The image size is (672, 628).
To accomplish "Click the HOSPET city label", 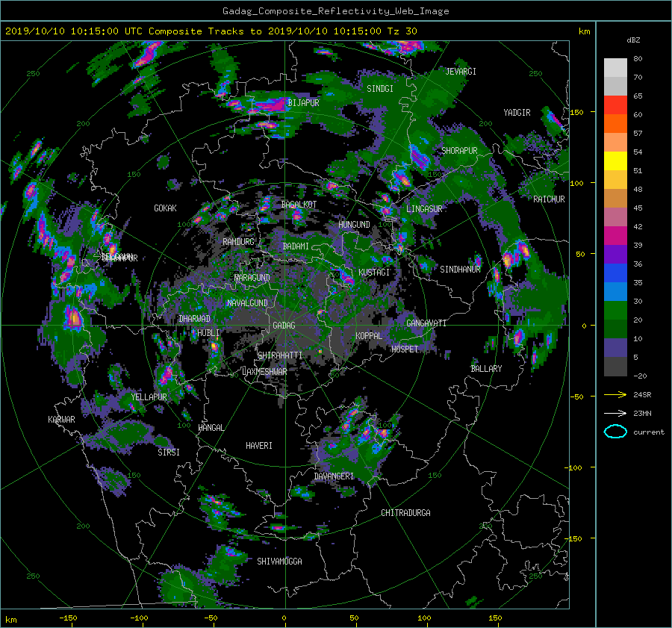I will click(405, 349).
